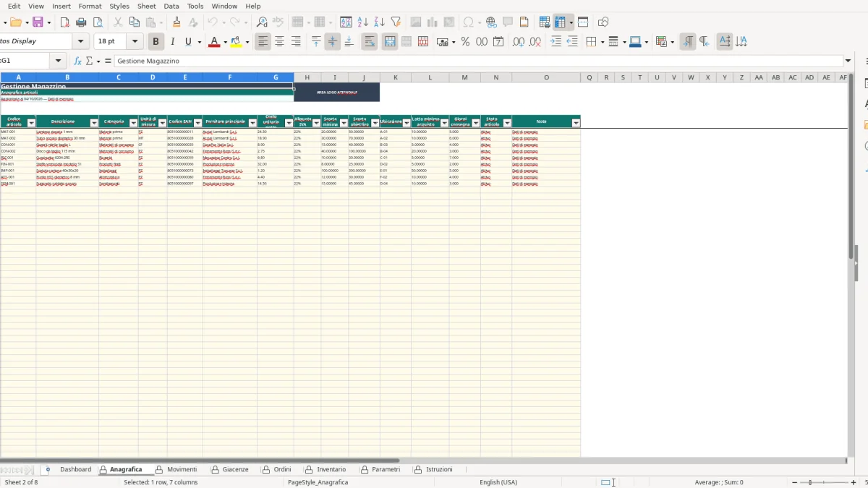
Task: Define the print area
Action: (545, 22)
